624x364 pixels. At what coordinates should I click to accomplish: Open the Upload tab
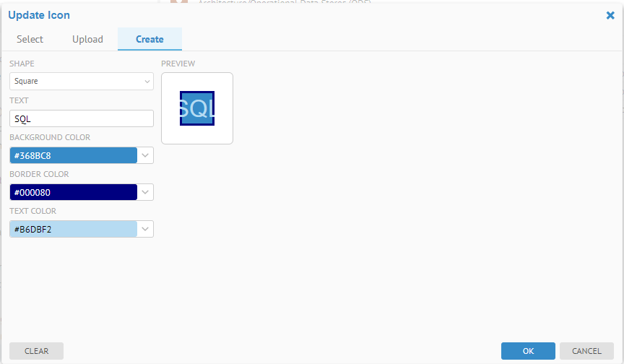(87, 39)
